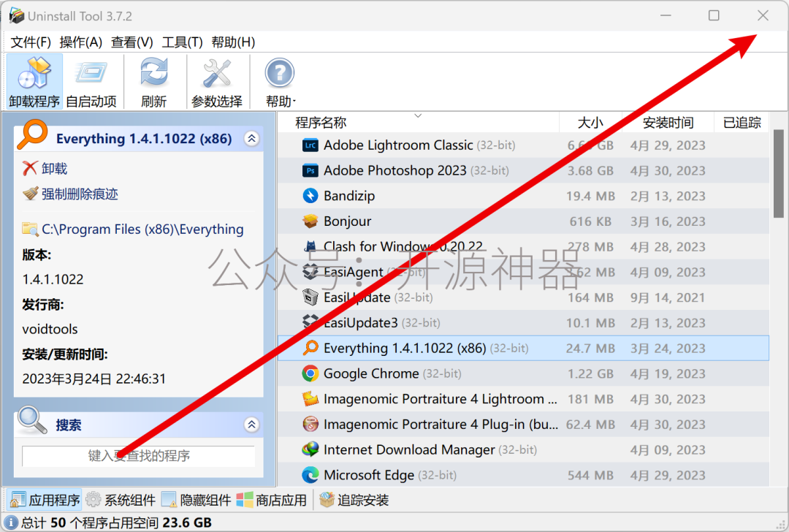Click the Internet Download Manager name text
This screenshot has height=532, width=789.
pyautogui.click(x=409, y=449)
